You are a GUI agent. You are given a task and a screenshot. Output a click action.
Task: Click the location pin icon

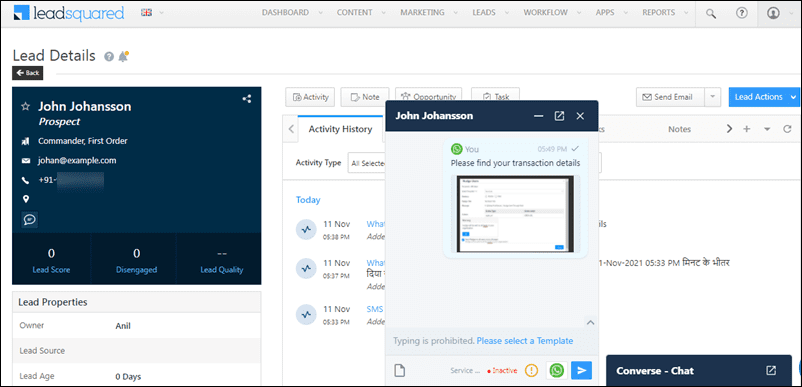26,199
